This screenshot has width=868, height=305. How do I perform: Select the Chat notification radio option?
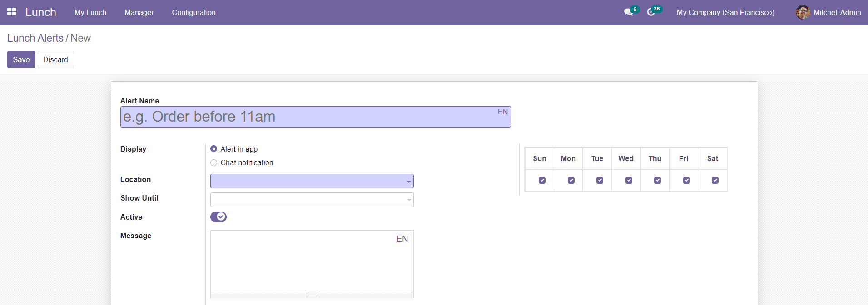(x=214, y=163)
